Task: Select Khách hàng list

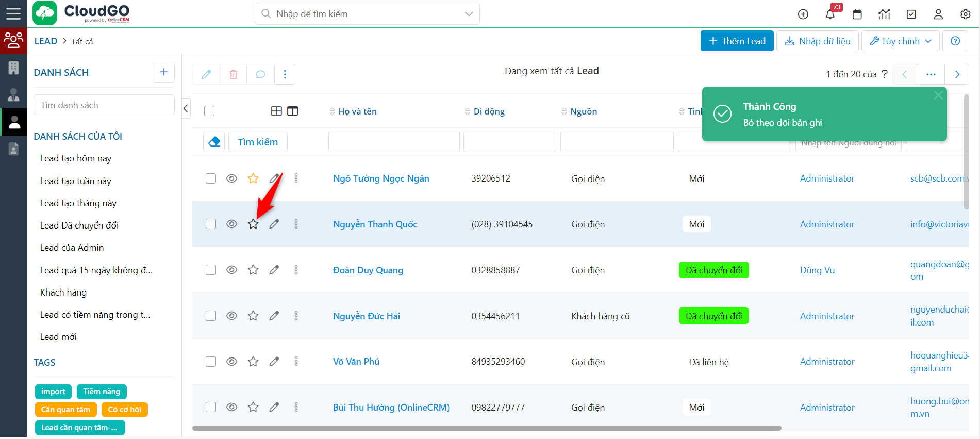Action: tap(63, 292)
